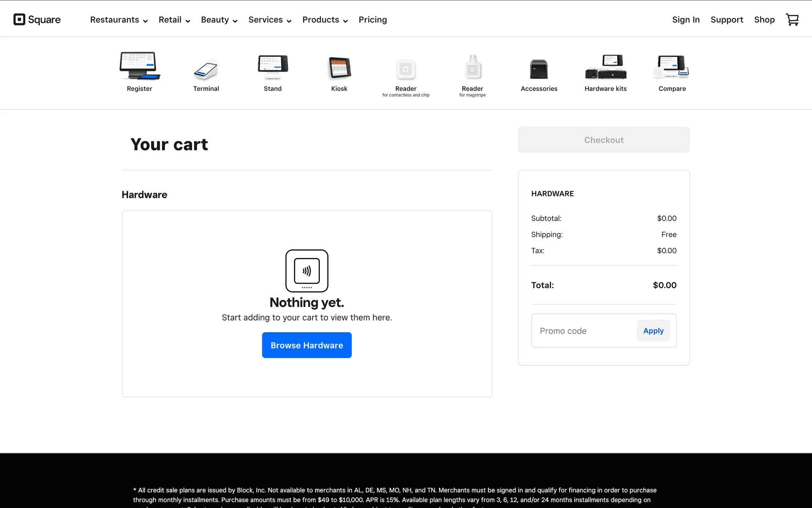
Task: Choose the Kiosk hardware icon
Action: click(339, 68)
